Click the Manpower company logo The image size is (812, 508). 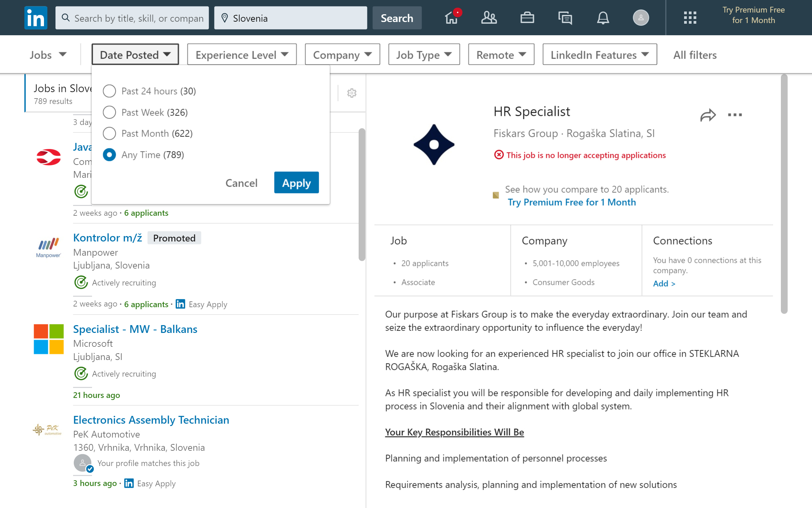[x=48, y=248]
